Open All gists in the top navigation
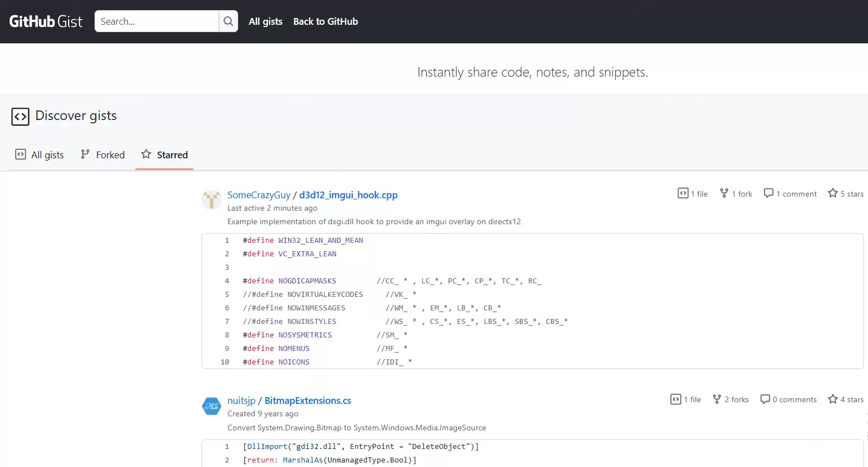868x467 pixels. click(266, 21)
